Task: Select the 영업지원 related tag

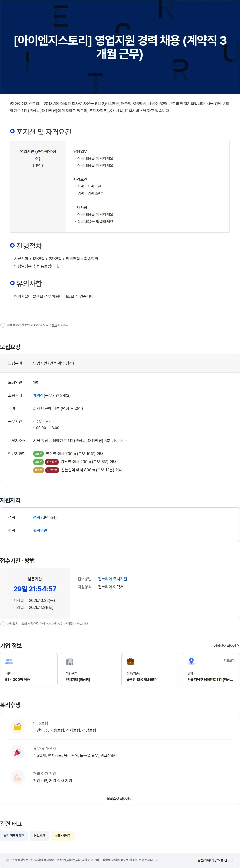Action: click(39, 836)
